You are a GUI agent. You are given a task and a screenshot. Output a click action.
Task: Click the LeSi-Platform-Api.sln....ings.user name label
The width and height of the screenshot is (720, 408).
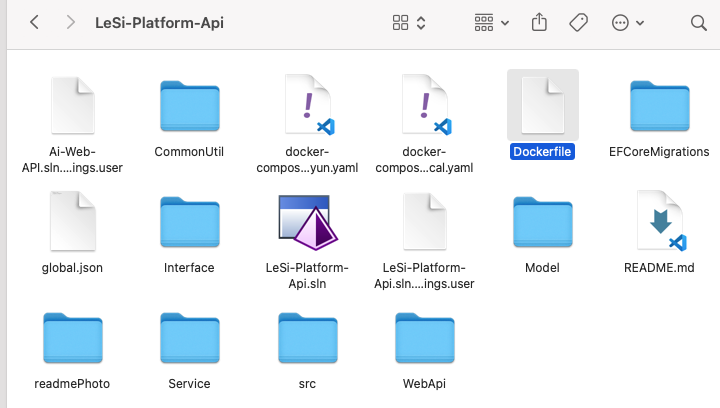424,275
